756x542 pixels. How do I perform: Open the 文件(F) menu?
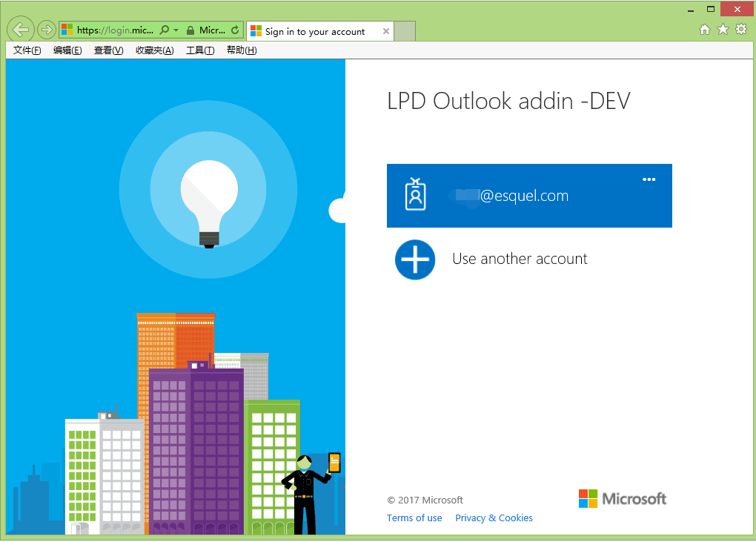(27, 50)
